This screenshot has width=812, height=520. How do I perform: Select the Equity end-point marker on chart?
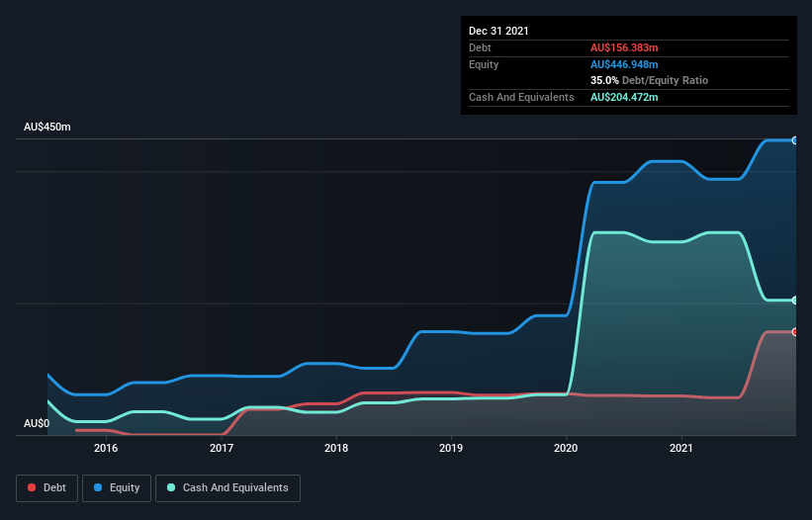coord(795,140)
